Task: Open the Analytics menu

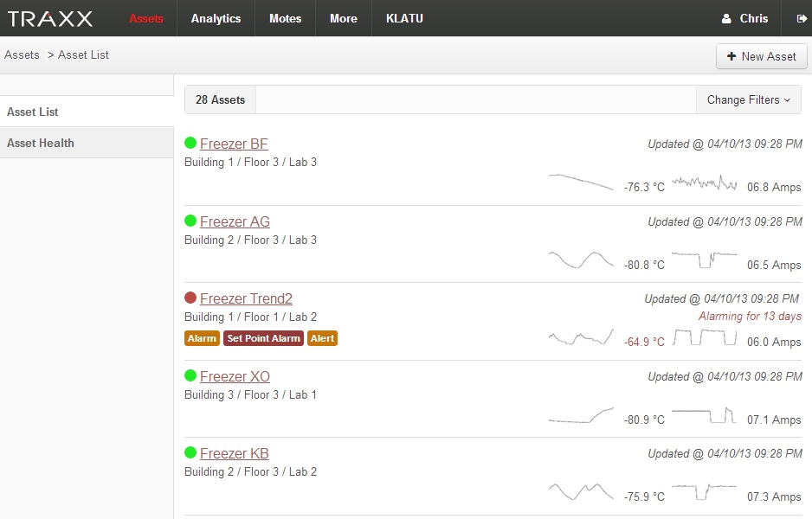Action: pyautogui.click(x=216, y=19)
